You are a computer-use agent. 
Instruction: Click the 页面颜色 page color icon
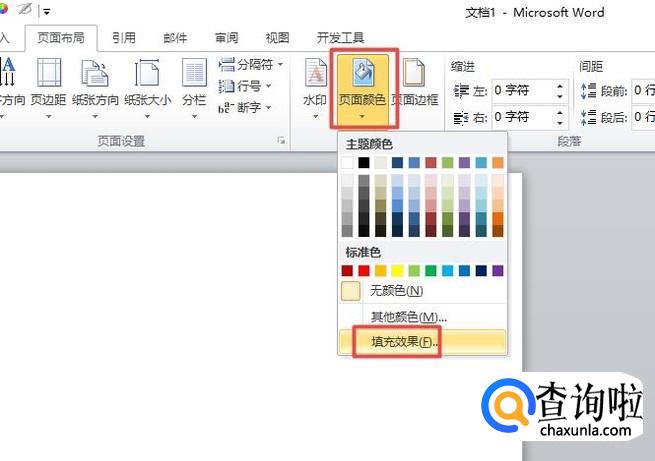pos(363,74)
